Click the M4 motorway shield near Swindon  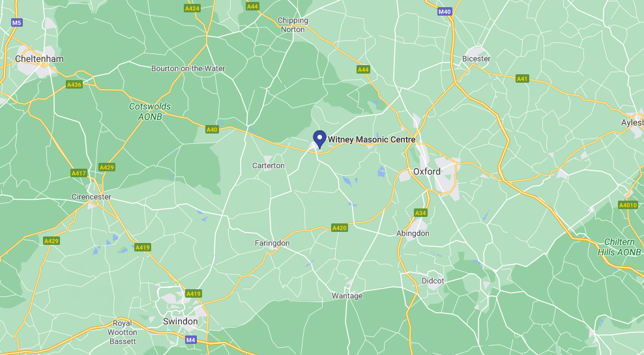click(x=190, y=340)
